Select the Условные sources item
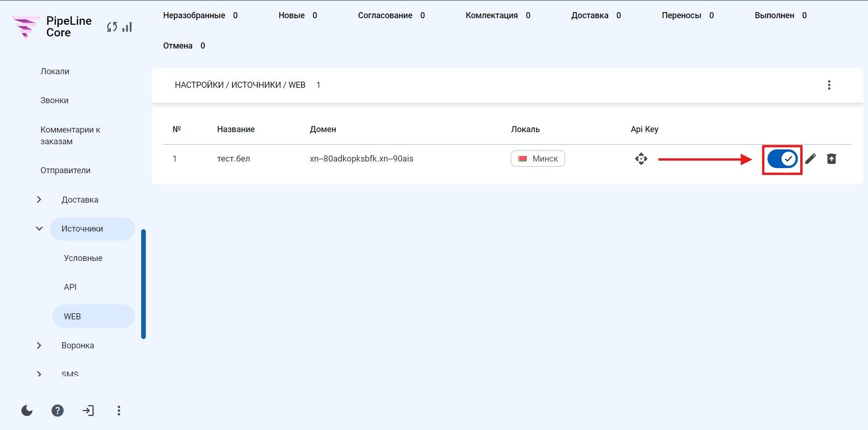Image resolution: width=868 pixels, height=430 pixels. (x=83, y=258)
